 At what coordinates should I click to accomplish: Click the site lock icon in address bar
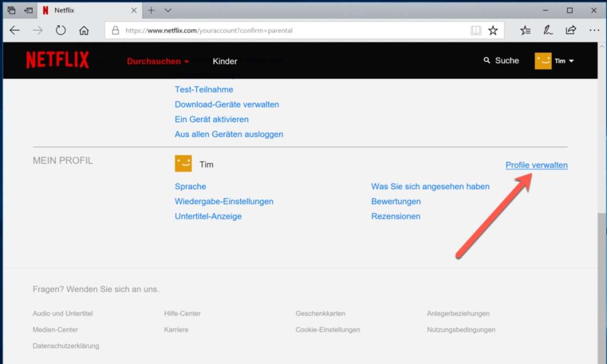[x=115, y=30]
